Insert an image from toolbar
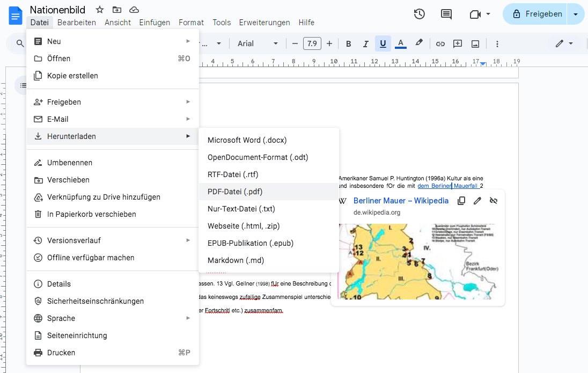The image size is (588, 373). coord(475,44)
